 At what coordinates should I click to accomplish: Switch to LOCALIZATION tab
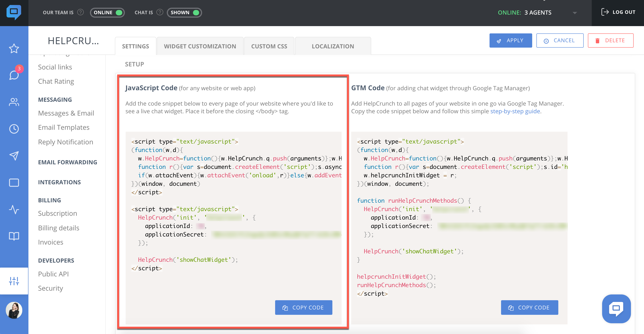click(x=333, y=46)
